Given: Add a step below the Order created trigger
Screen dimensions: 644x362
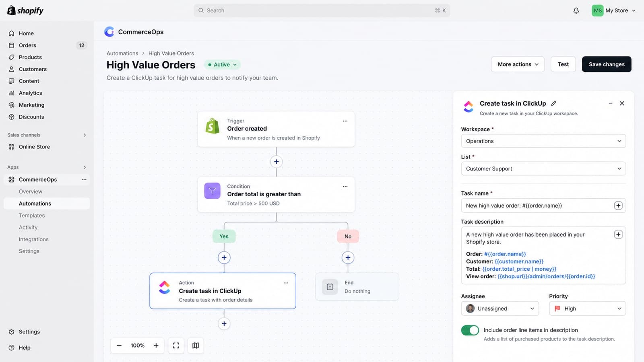Looking at the screenshot, I should [276, 162].
